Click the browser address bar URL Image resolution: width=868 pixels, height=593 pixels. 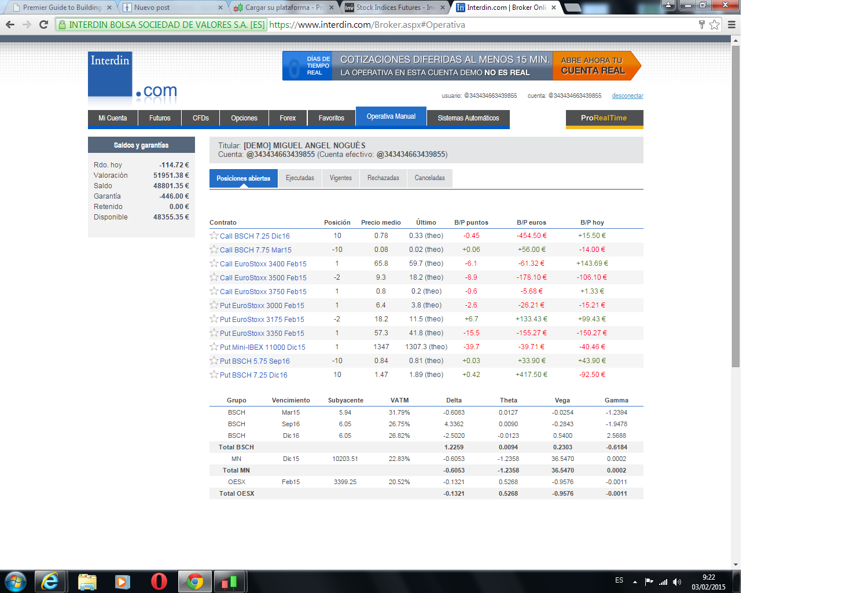coord(367,25)
